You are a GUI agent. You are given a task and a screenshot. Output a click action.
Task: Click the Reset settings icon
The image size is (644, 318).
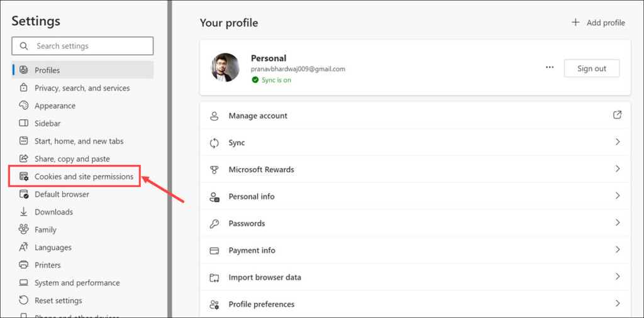coord(24,300)
